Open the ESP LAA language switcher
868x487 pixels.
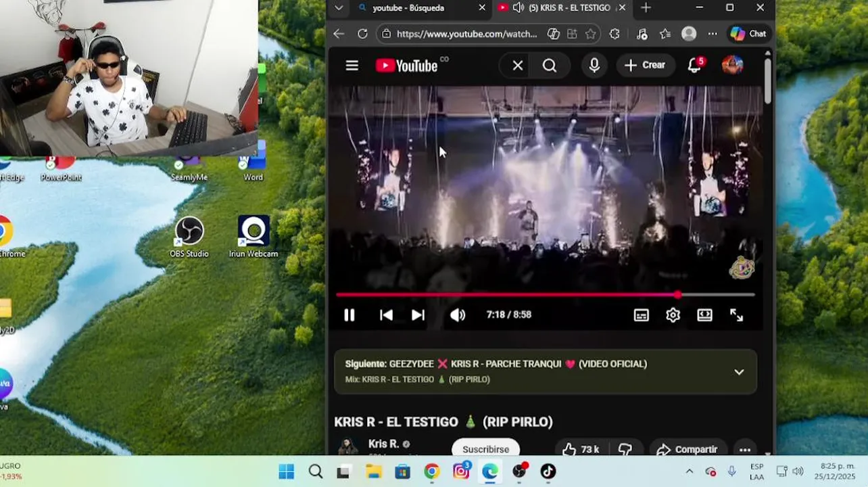tap(757, 471)
